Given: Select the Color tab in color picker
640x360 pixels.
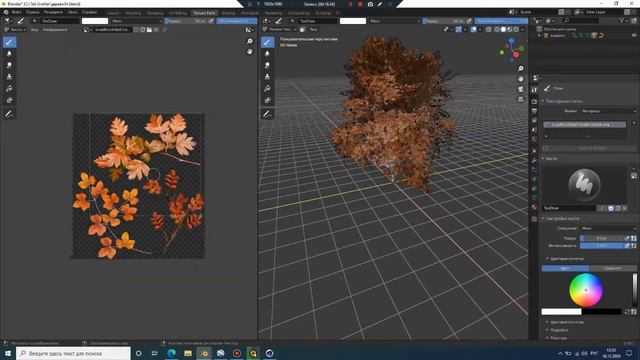Looking at the screenshot, I should [565, 268].
